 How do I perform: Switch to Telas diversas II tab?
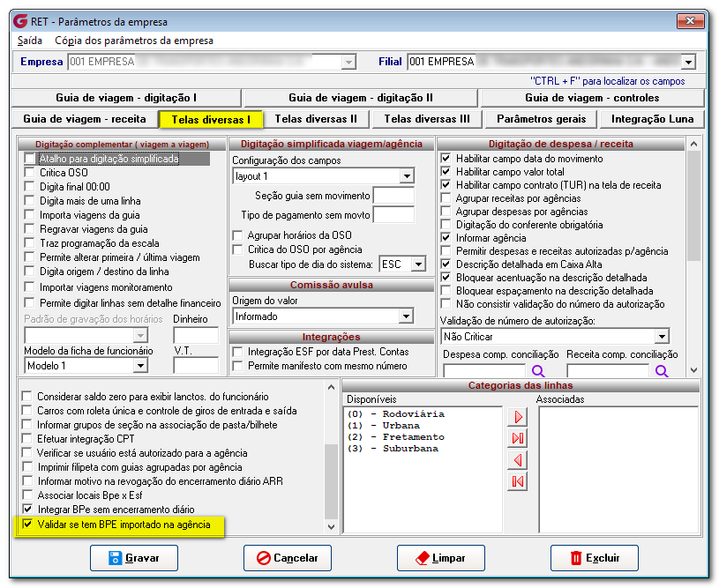[316, 119]
